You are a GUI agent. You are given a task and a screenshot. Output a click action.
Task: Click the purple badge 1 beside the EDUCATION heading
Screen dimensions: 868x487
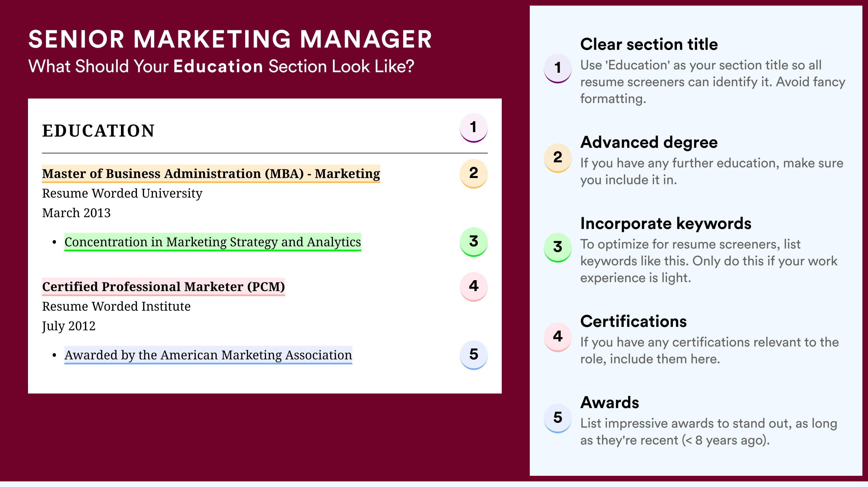473,128
